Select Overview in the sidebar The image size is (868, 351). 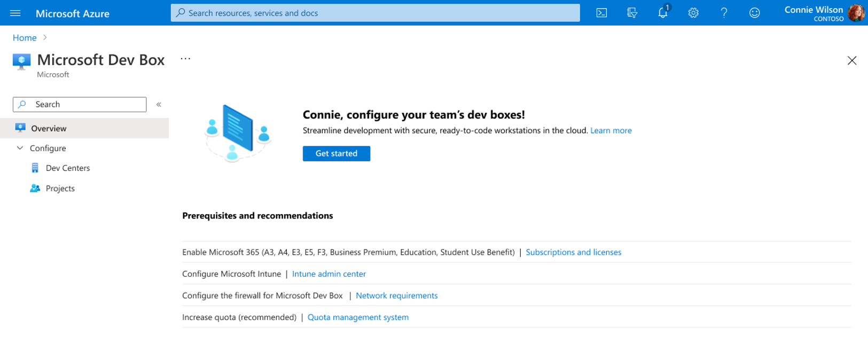[x=49, y=128]
